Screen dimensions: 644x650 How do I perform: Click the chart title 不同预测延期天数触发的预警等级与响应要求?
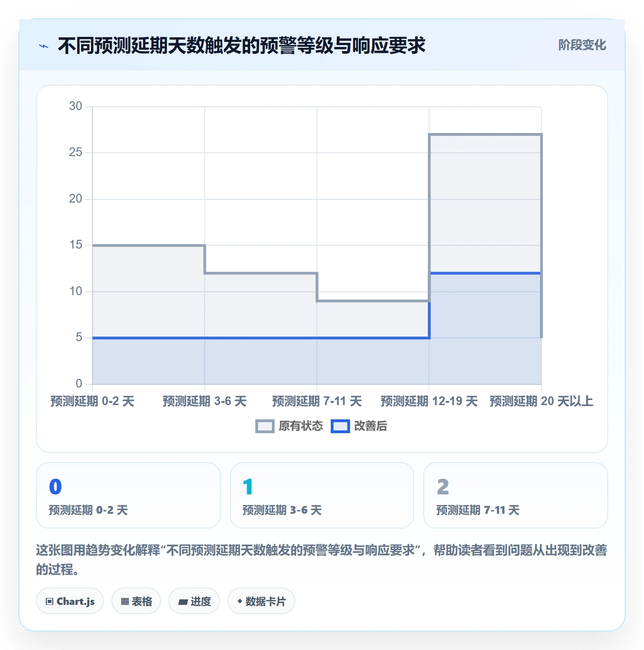click(241, 46)
